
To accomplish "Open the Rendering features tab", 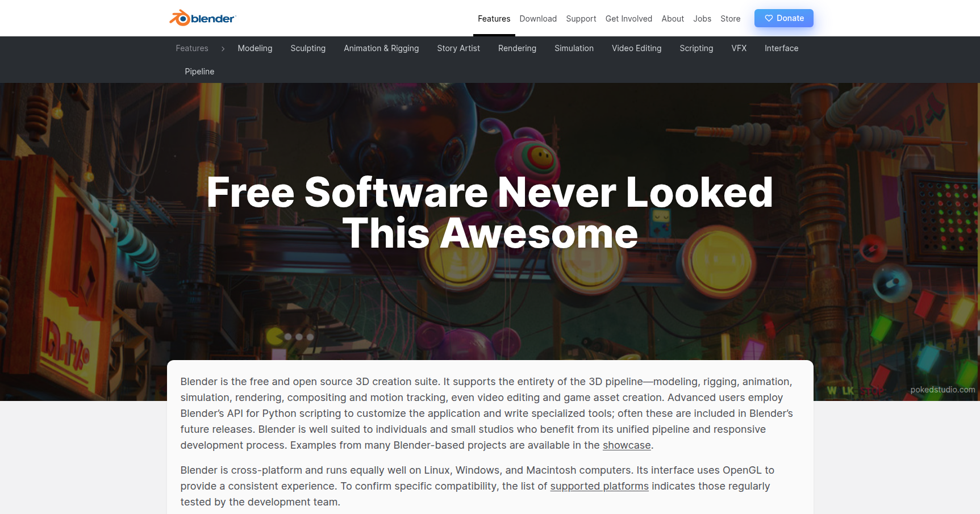I will [x=516, y=48].
